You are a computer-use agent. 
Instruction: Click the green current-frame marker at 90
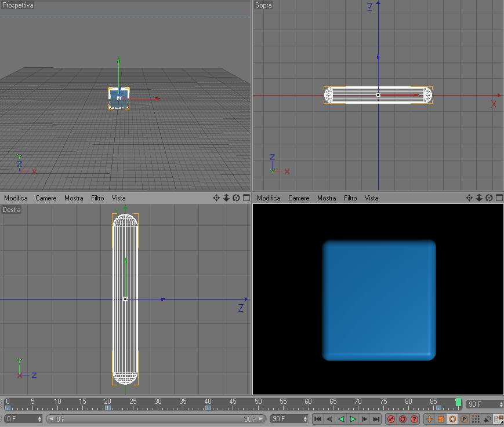pyautogui.click(x=458, y=402)
